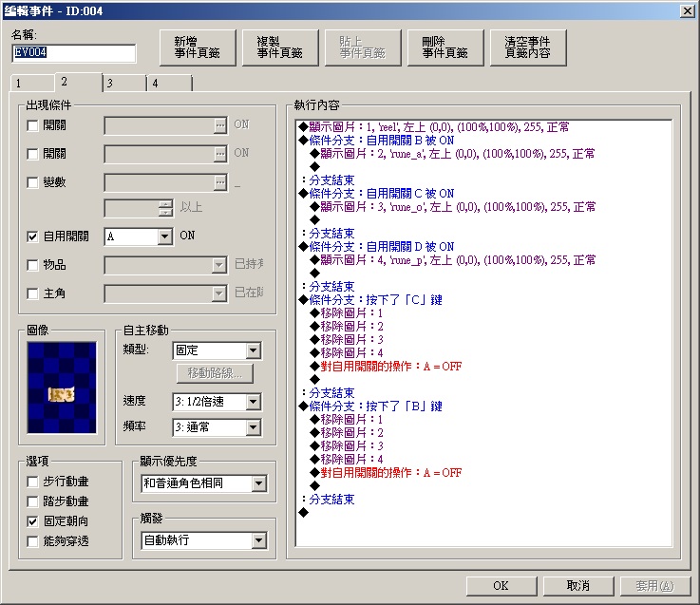Click the 刪除事件頁簽 button
Screen dimensions: 700x605
(x=445, y=47)
